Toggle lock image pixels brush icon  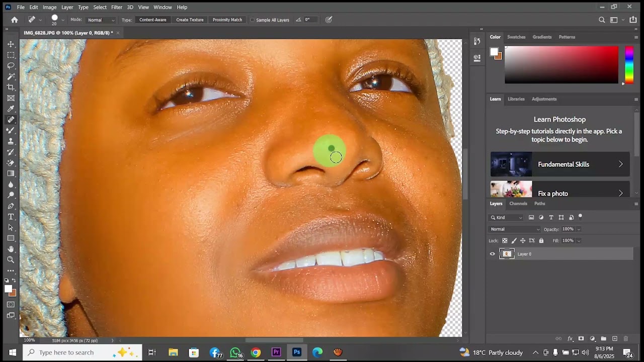coord(514,241)
